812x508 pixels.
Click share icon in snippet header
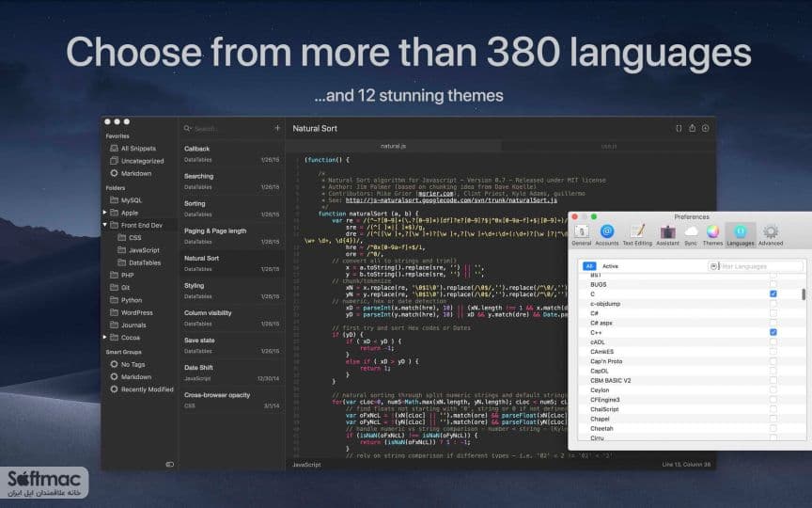pyautogui.click(x=692, y=128)
